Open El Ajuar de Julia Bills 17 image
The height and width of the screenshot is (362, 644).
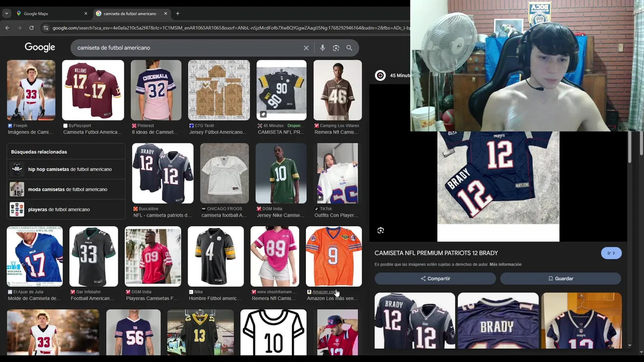point(35,256)
